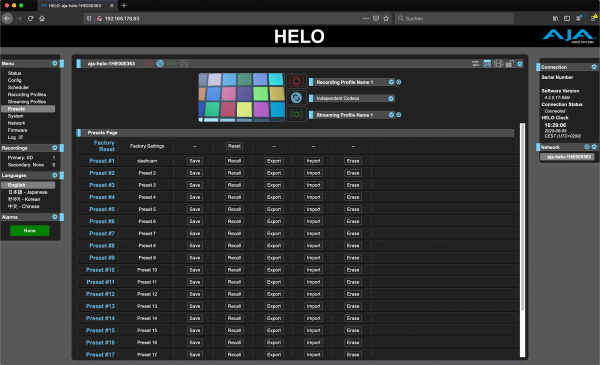Collapse the Connection panel
The width and height of the screenshot is (600, 365).
pyautogui.click(x=594, y=67)
